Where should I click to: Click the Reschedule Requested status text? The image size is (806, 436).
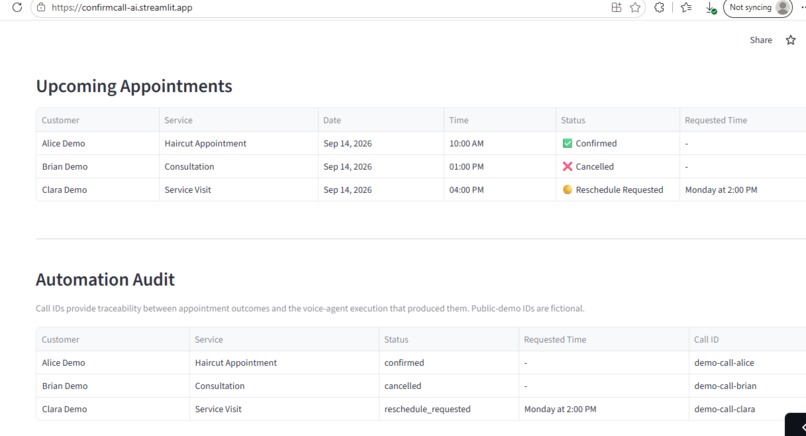619,190
